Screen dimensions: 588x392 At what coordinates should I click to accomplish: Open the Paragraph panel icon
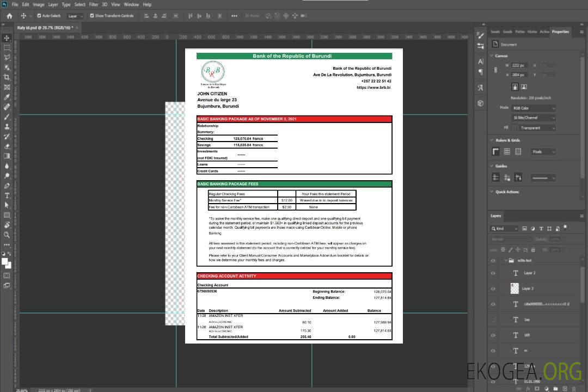point(480,72)
